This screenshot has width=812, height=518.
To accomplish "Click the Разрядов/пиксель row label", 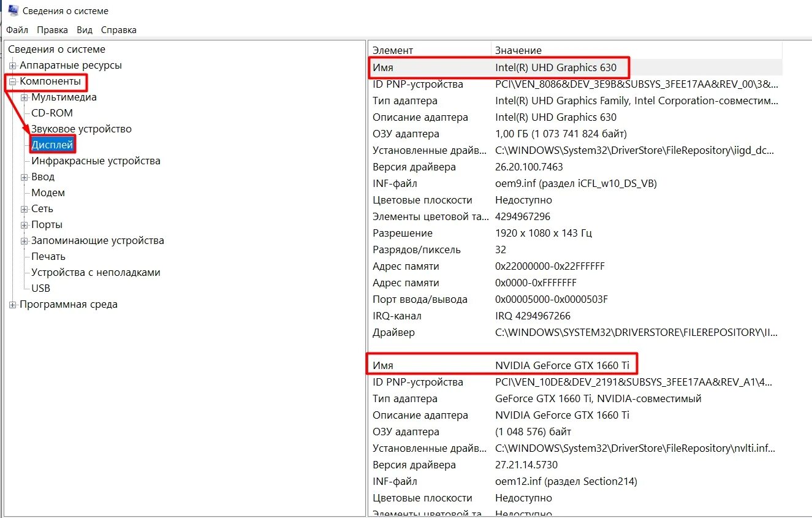I will [x=417, y=249].
